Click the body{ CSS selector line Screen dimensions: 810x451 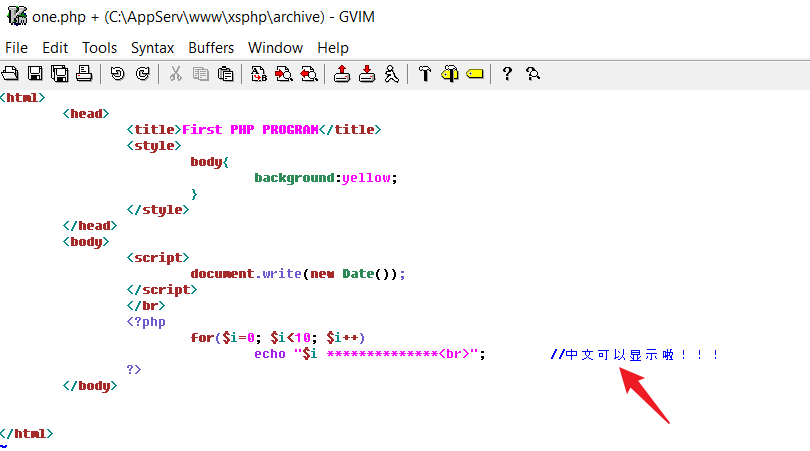[x=209, y=162]
